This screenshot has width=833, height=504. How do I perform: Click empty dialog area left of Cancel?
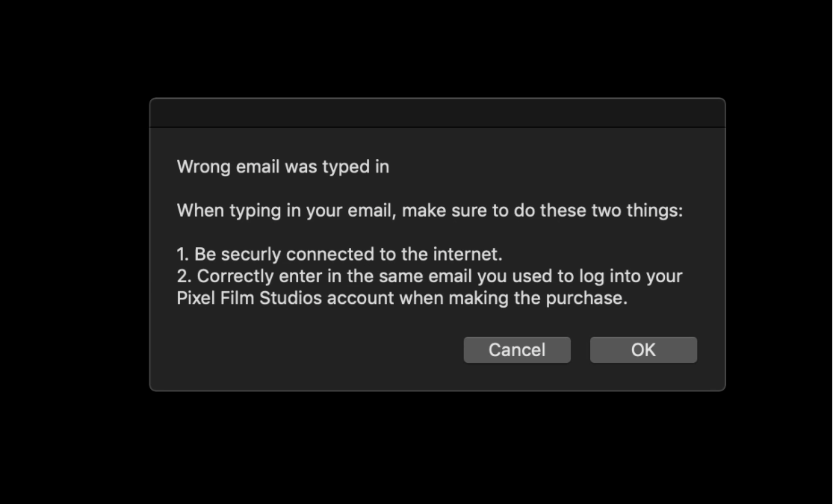pyautogui.click(x=319, y=350)
